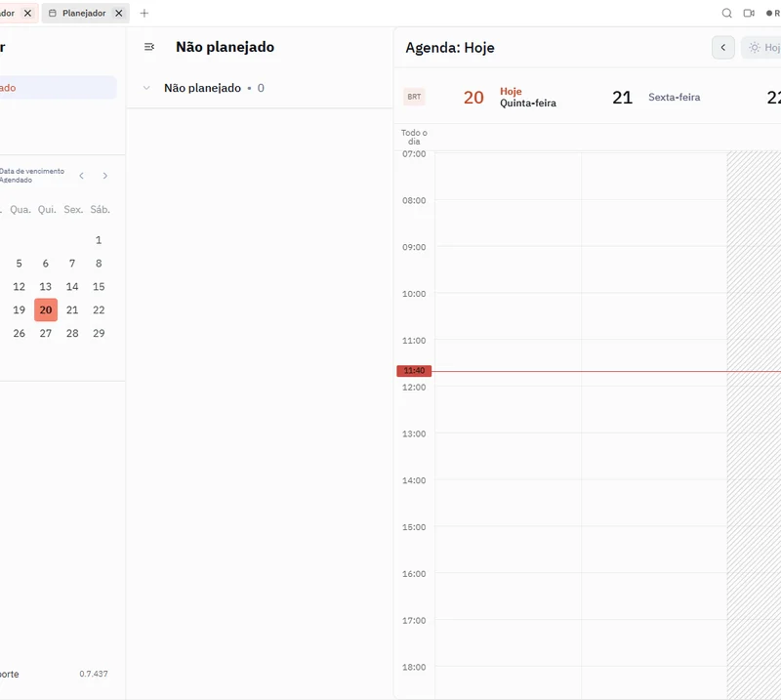This screenshot has height=700, width=781.
Task: Select date 14 in mini calendar
Action: click(72, 286)
